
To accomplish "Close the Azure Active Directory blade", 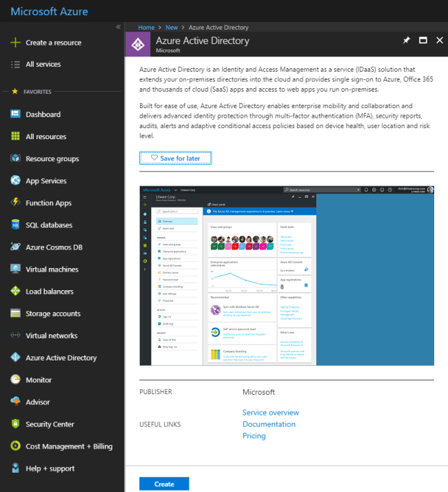I will point(440,40).
